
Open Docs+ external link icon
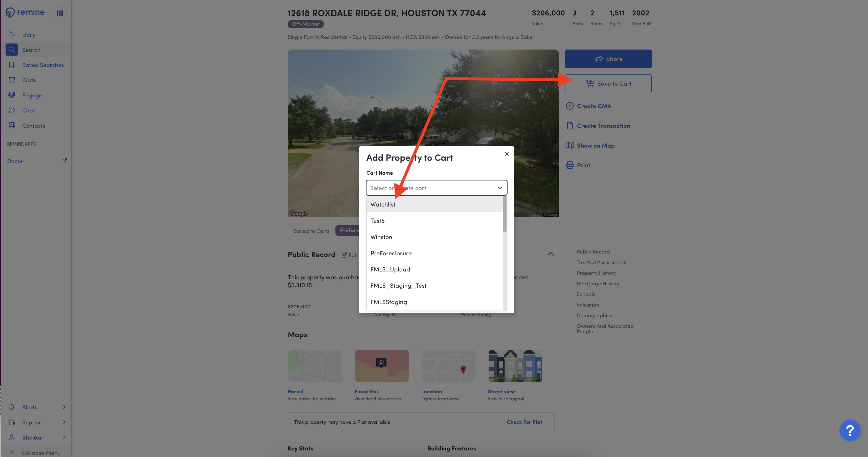64,161
